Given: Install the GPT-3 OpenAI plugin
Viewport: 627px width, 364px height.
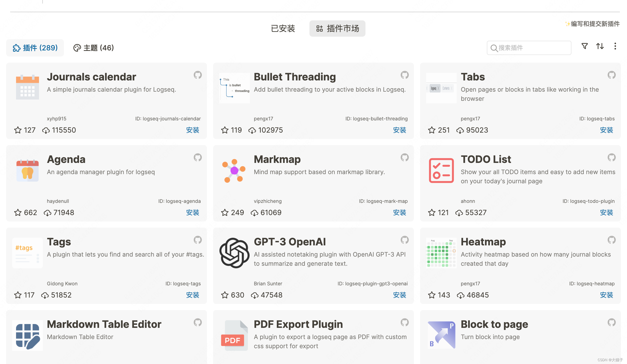Looking at the screenshot, I should pos(400,295).
